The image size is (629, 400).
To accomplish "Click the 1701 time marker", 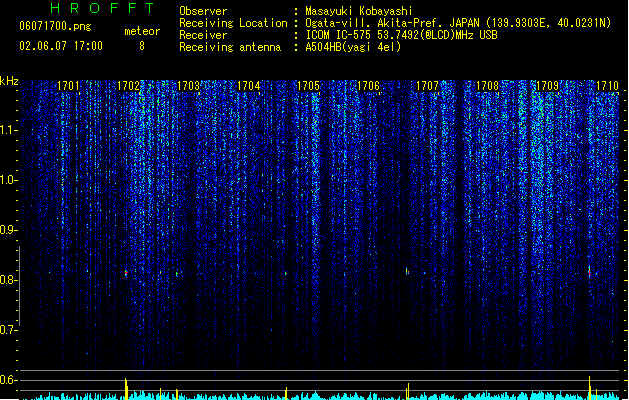I will click(68, 86).
